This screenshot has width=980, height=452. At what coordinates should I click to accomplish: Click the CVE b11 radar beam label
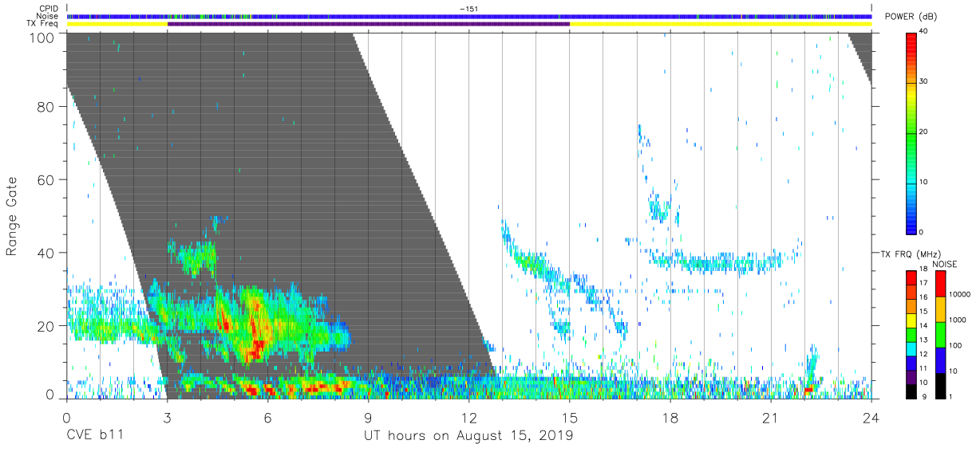(95, 436)
